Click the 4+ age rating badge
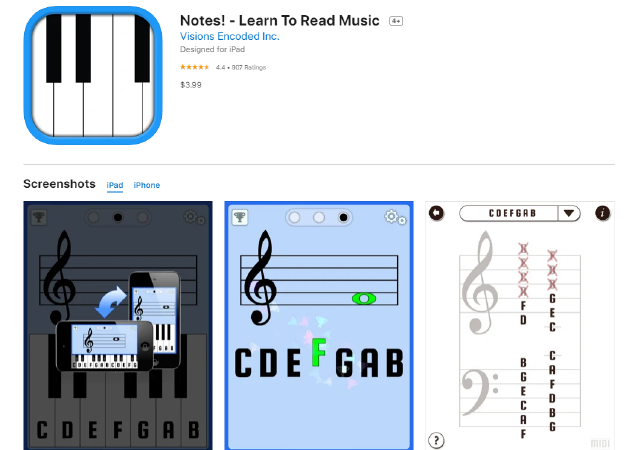Image resolution: width=635 pixels, height=450 pixels. tap(396, 21)
